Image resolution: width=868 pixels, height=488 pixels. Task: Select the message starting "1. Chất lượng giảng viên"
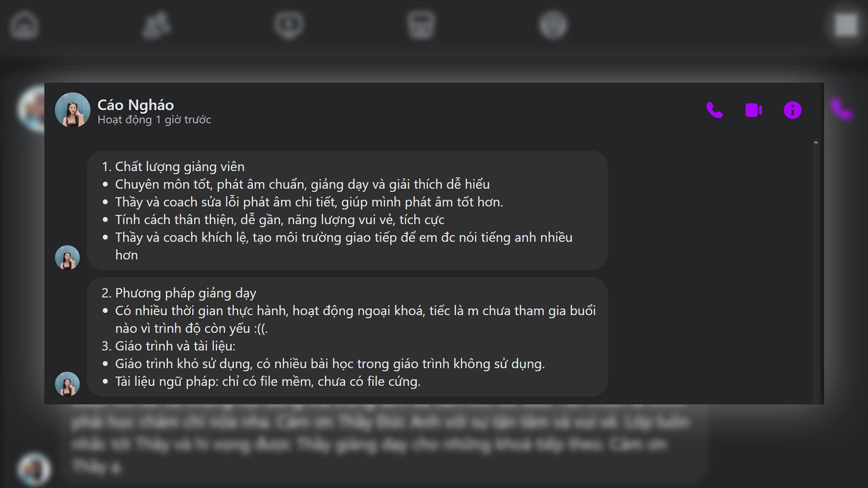347,211
